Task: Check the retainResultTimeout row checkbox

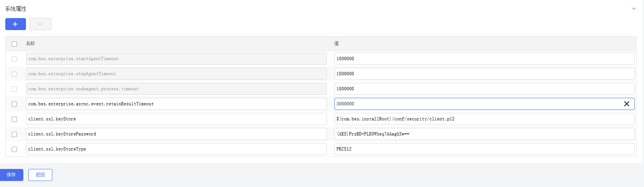Action: [14, 104]
